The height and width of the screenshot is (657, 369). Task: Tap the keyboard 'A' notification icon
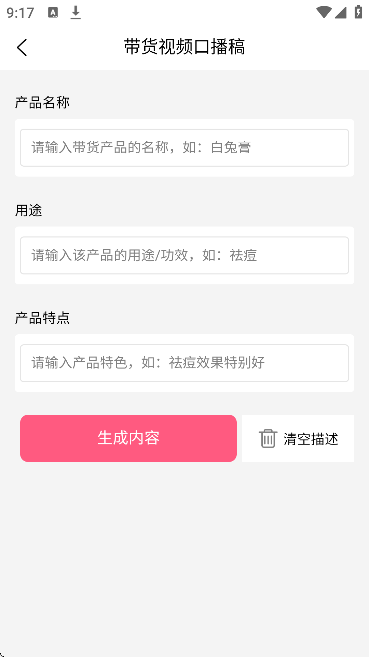53,13
